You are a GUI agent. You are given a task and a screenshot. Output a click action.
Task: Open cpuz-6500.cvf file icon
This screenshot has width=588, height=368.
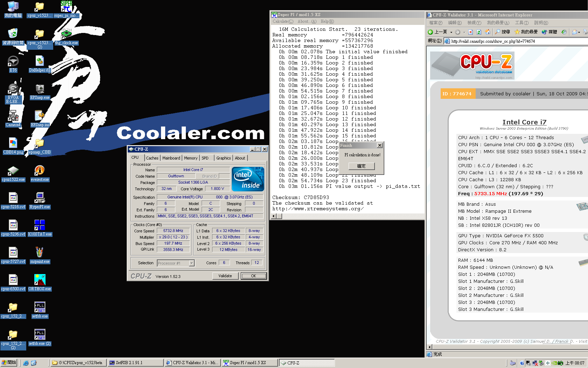pos(13,283)
